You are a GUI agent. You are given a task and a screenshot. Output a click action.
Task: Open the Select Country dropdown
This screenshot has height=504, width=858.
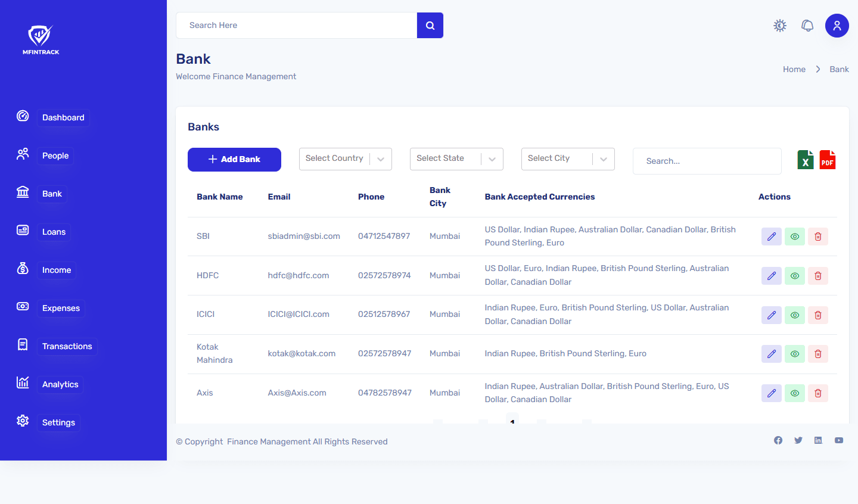pyautogui.click(x=346, y=158)
